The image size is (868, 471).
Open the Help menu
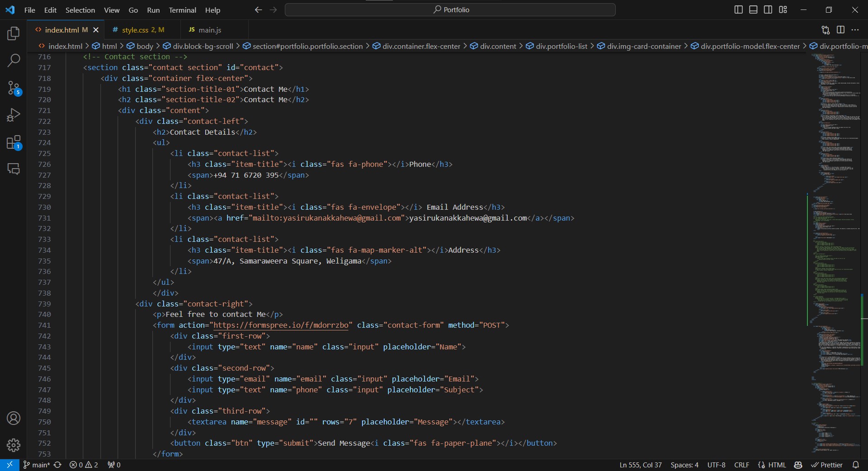click(212, 10)
